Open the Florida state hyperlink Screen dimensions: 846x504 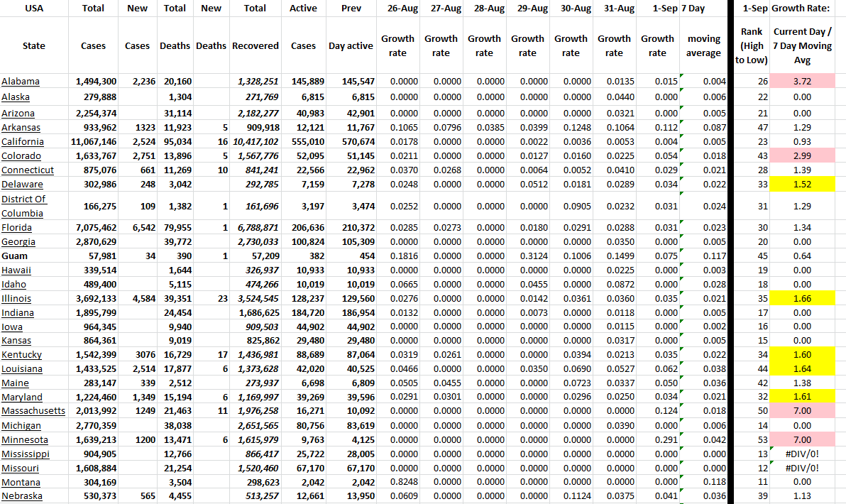point(17,228)
